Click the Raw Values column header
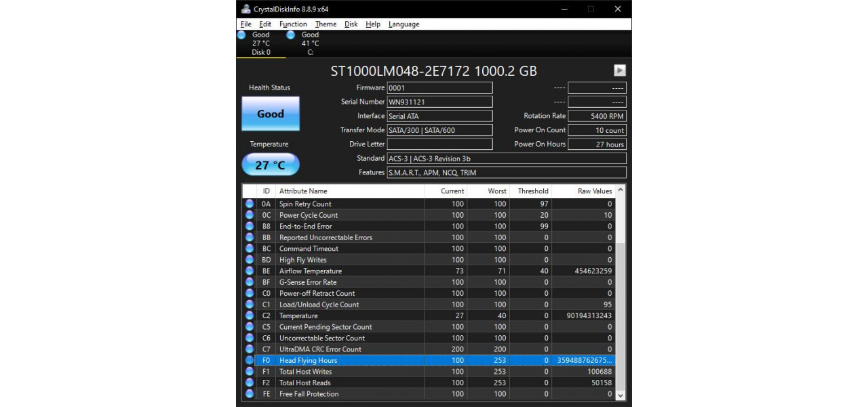 click(583, 191)
